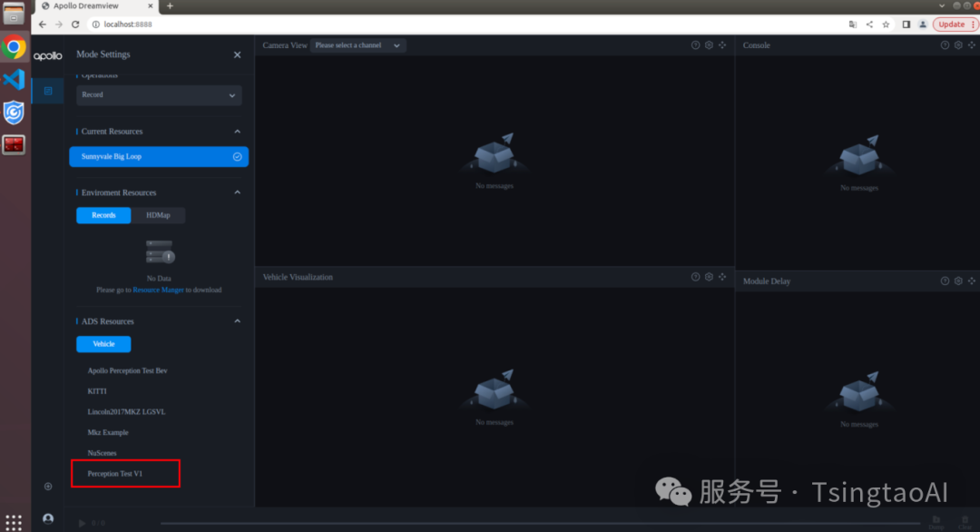Open Module Delay settings gear
Image resolution: width=980 pixels, height=532 pixels.
coord(958,281)
